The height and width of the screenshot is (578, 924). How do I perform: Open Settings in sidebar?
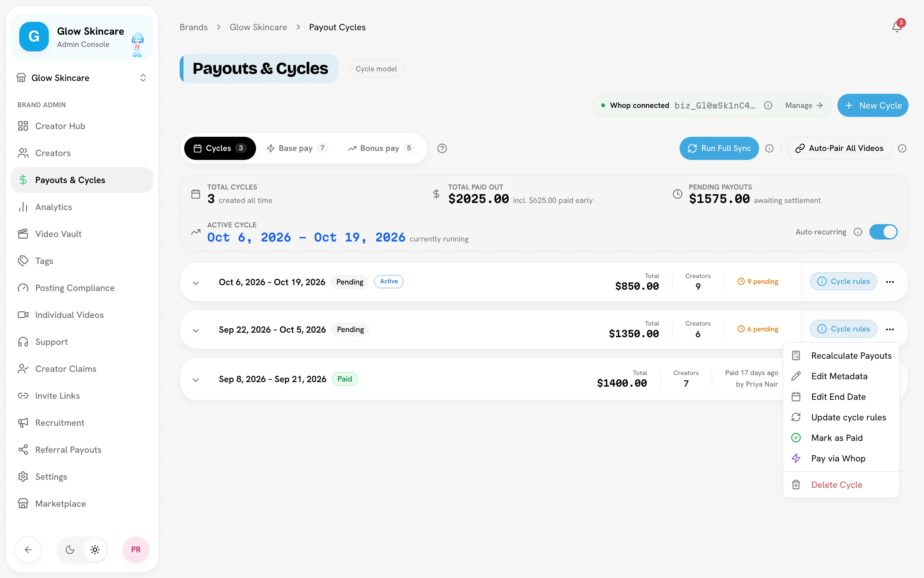point(82,477)
